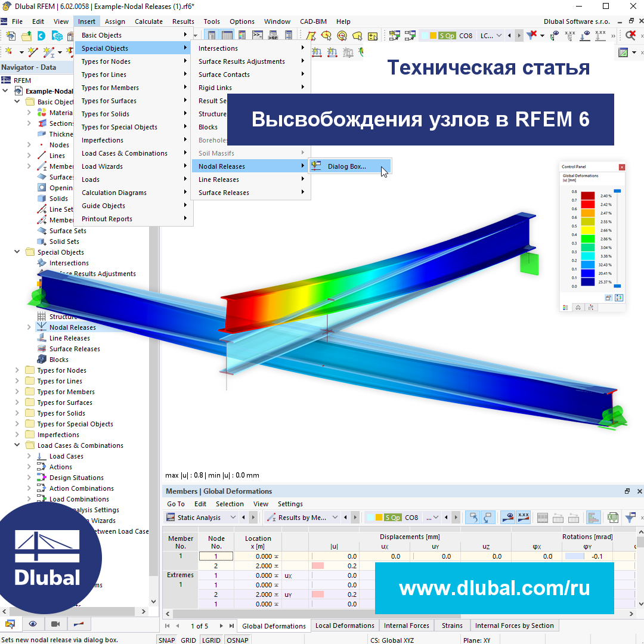Click the block manager icon in the toolbar
The height and width of the screenshot is (644, 644).
57,36
